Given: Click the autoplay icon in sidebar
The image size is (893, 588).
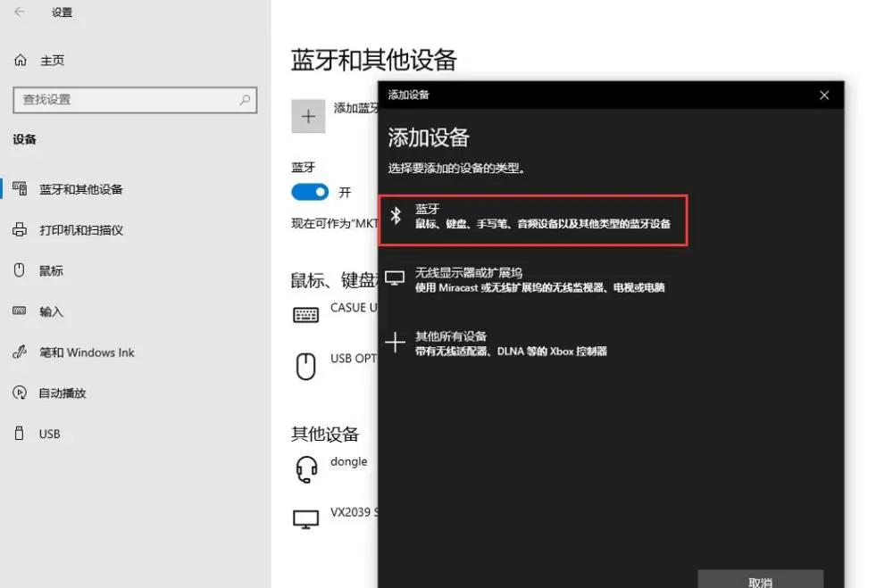Looking at the screenshot, I should pos(20,393).
